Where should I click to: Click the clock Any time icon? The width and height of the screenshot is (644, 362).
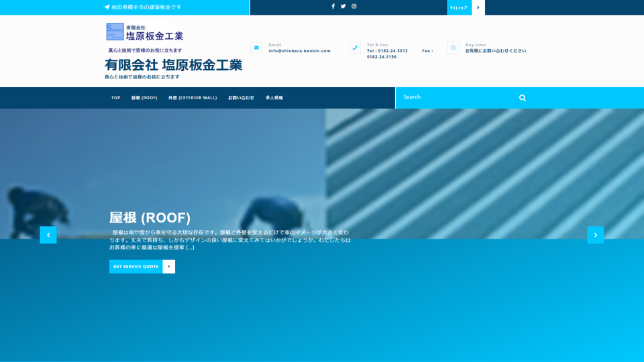(x=453, y=48)
